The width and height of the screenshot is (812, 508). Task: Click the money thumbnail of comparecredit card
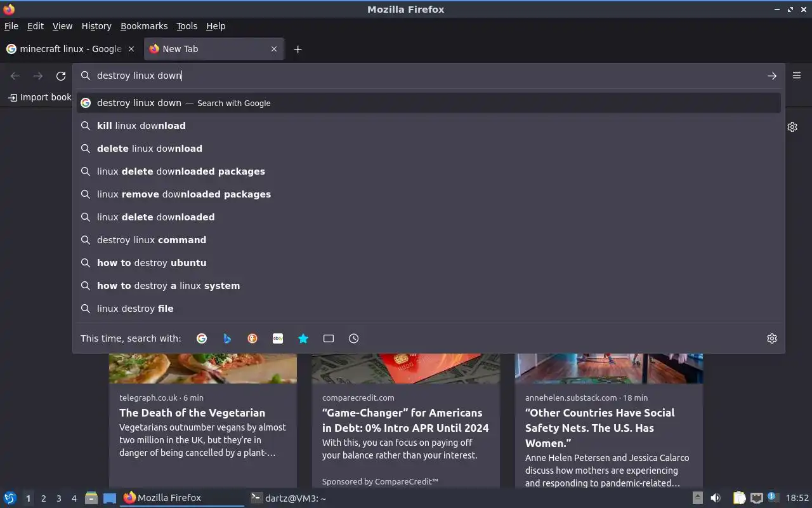tap(406, 368)
